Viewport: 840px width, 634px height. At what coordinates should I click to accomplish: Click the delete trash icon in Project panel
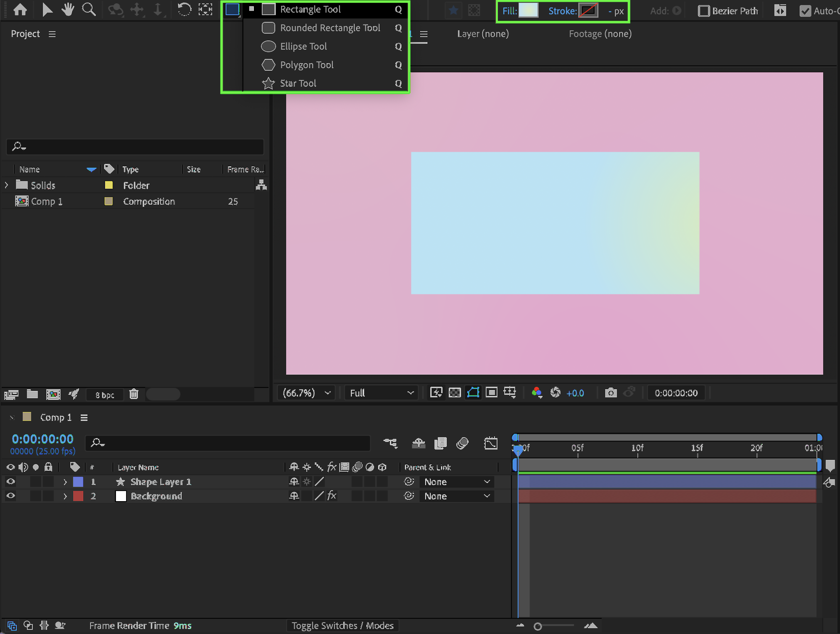coord(134,394)
